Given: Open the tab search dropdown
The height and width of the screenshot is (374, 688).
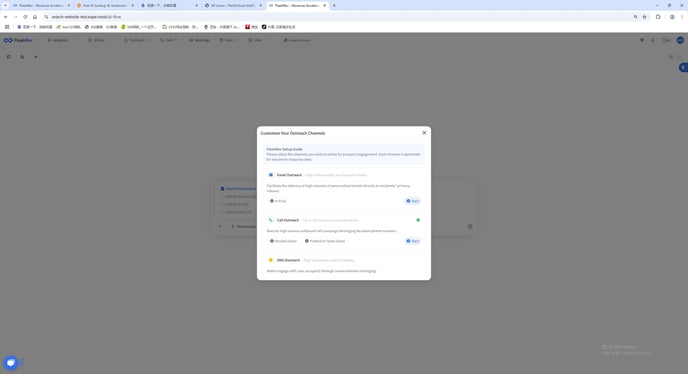Looking at the screenshot, I should tap(5, 5).
